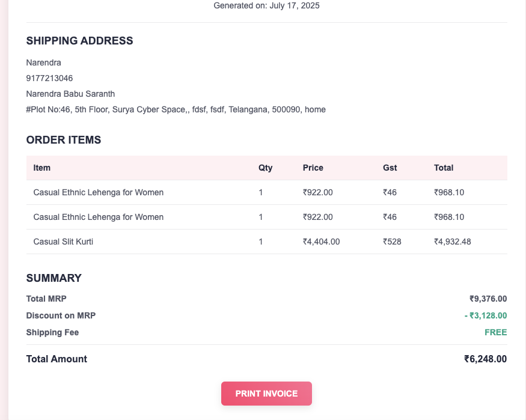Click the Print Invoice button
Image resolution: width=526 pixels, height=420 pixels.
(266, 394)
